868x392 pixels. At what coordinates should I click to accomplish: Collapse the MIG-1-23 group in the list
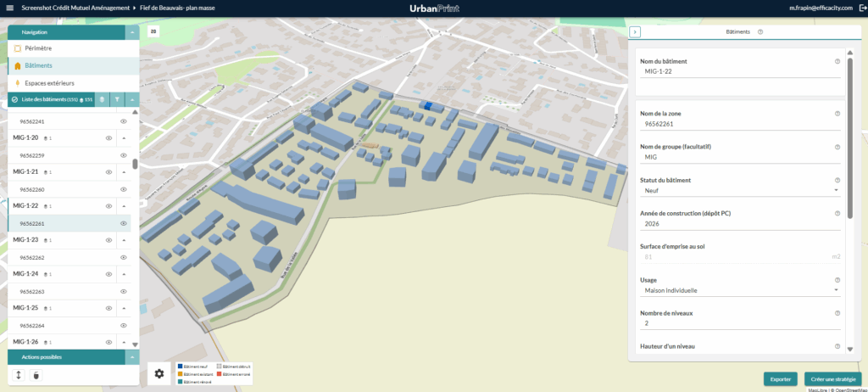tap(124, 240)
